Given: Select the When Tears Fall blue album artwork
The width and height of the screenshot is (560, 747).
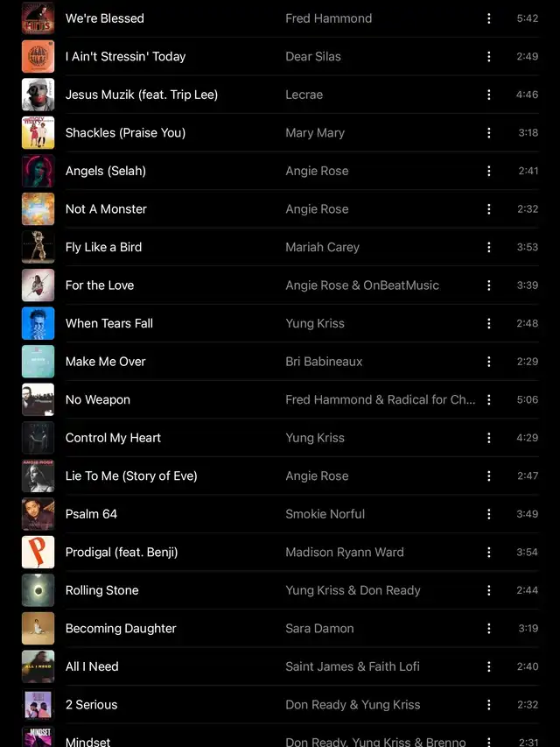Looking at the screenshot, I should pos(38,323).
